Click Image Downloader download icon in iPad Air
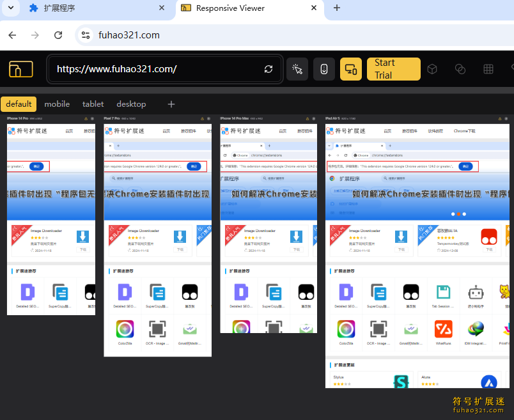 pos(401,237)
